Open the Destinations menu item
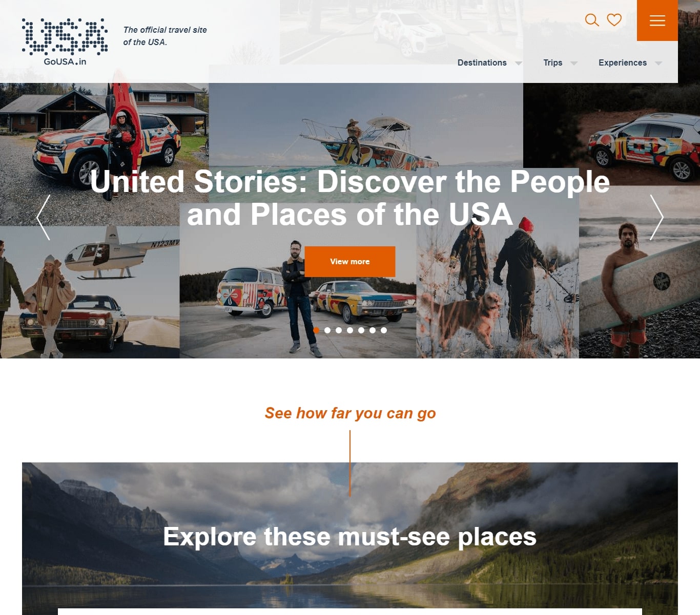Image resolution: width=700 pixels, height=615 pixels. pyautogui.click(x=482, y=62)
